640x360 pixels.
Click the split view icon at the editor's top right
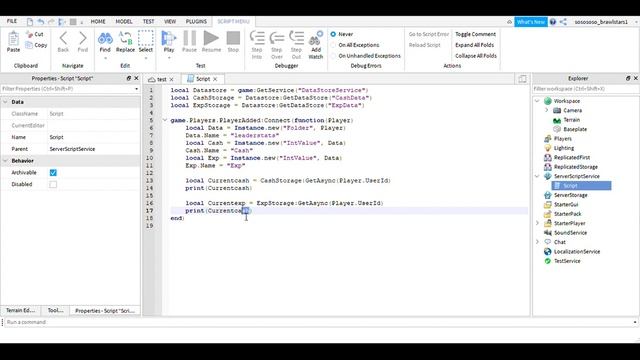522,79
